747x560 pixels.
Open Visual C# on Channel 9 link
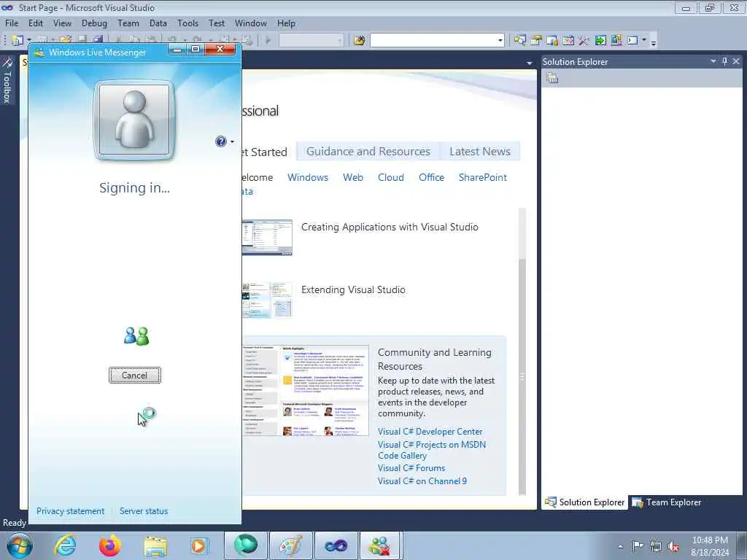(422, 481)
